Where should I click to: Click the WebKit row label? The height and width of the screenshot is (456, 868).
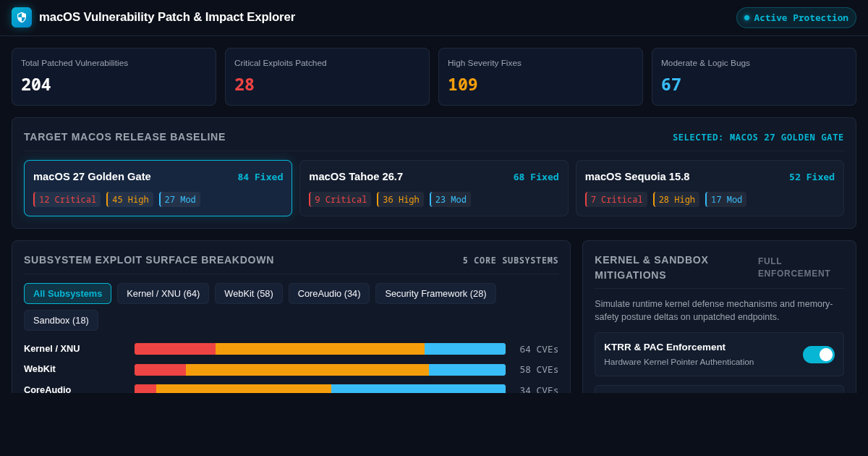40,369
